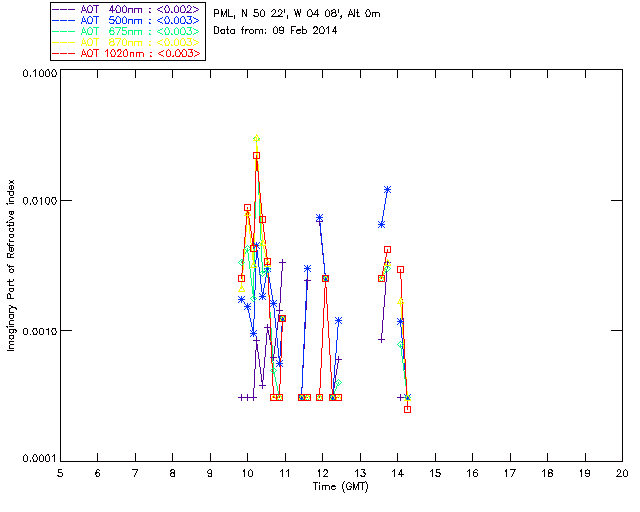The width and height of the screenshot is (640, 512).
Task: Click the x-axis tick label 9
Action: pos(210,473)
